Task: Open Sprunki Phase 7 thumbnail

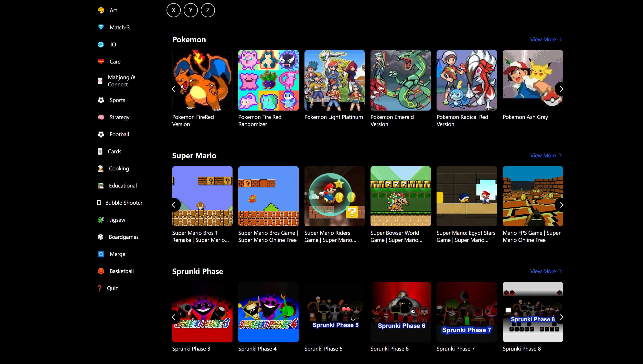Action: pyautogui.click(x=467, y=312)
